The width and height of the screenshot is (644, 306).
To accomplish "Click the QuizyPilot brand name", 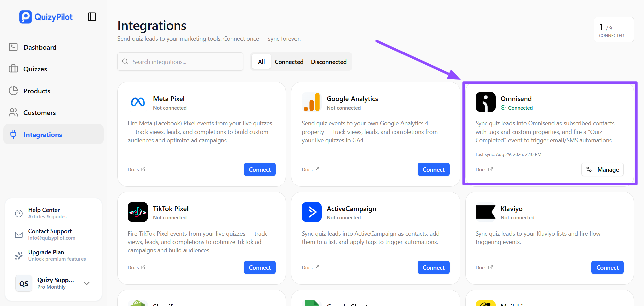I will pyautogui.click(x=54, y=17).
